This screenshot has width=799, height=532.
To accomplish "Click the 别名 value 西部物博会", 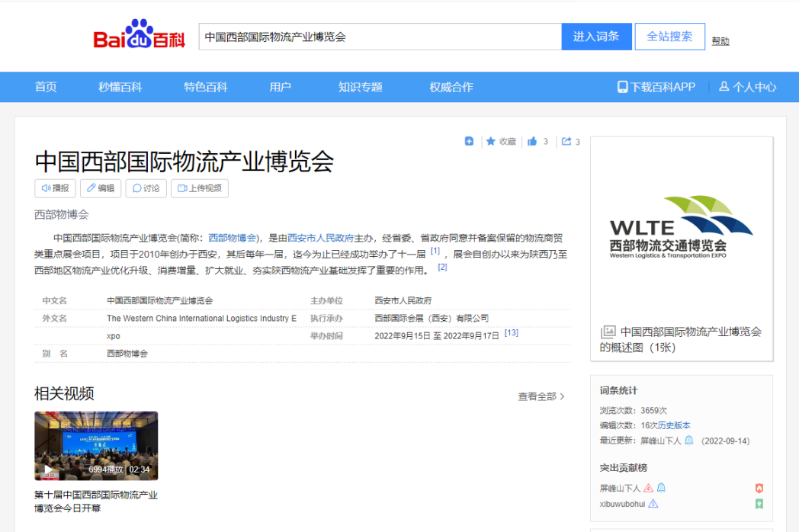I will point(127,354).
